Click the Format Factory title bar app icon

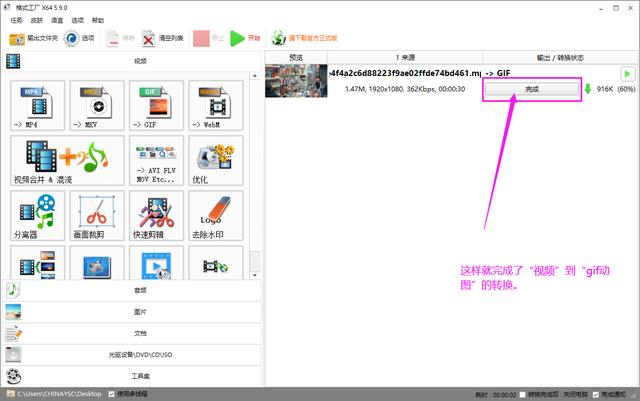[7, 7]
